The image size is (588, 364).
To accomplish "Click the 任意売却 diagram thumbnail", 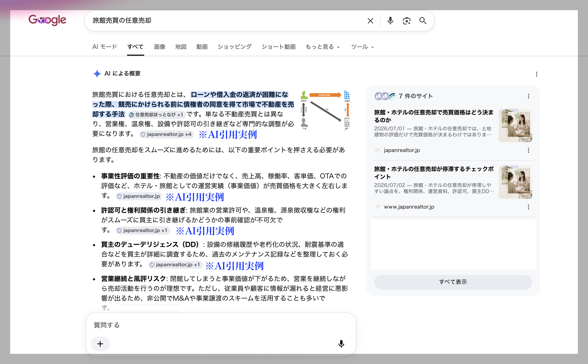I will coord(325,110).
